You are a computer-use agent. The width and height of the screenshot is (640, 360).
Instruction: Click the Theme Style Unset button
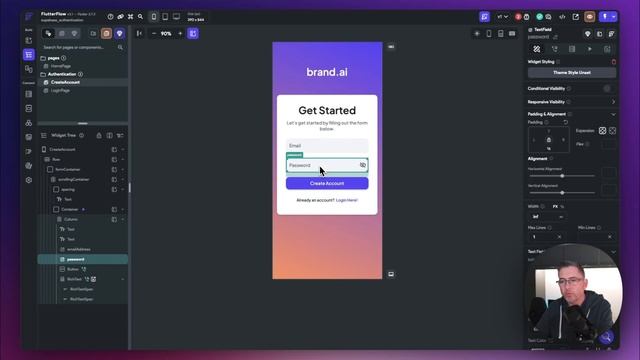click(x=572, y=73)
